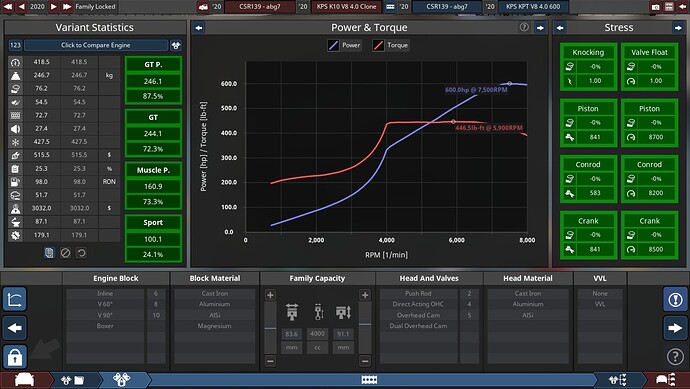Increase bore with plus button
690x389 pixels.
click(271, 295)
